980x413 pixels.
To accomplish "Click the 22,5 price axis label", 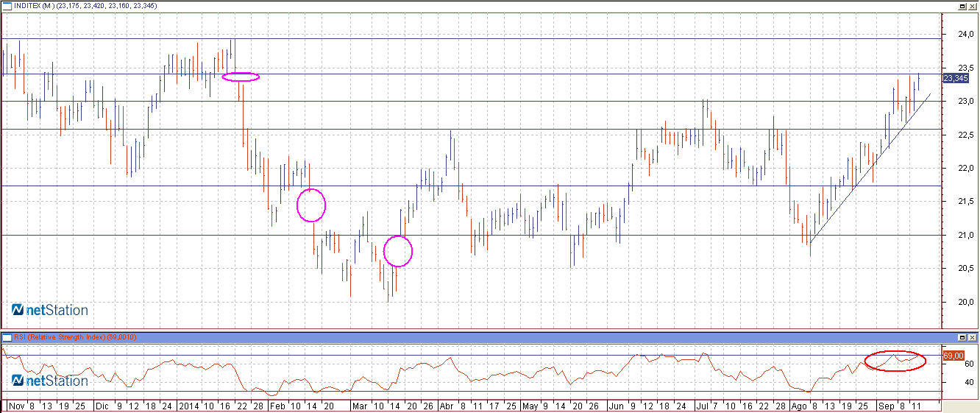I will [966, 135].
